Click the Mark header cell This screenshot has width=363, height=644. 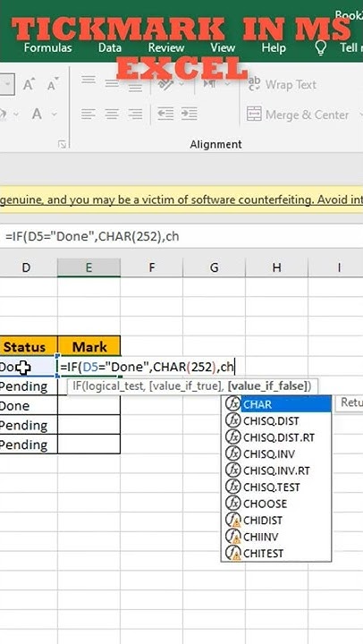(89, 346)
